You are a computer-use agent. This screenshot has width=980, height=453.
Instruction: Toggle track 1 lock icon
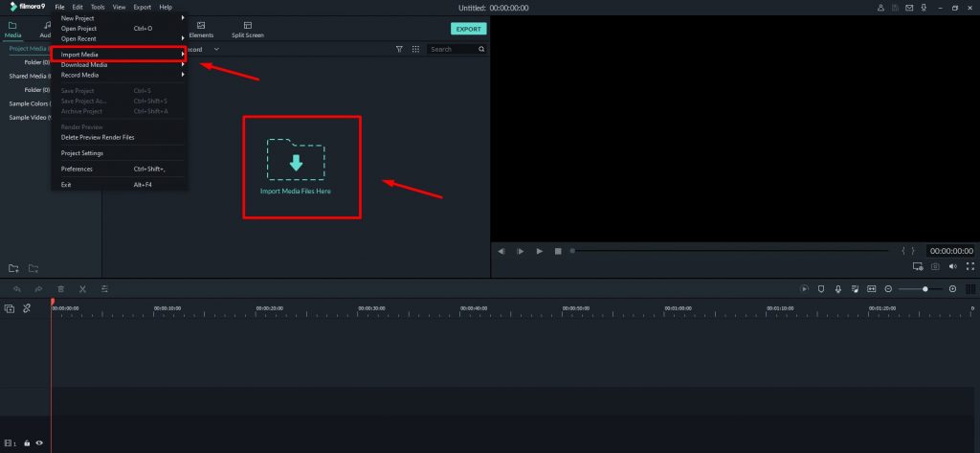[27, 443]
